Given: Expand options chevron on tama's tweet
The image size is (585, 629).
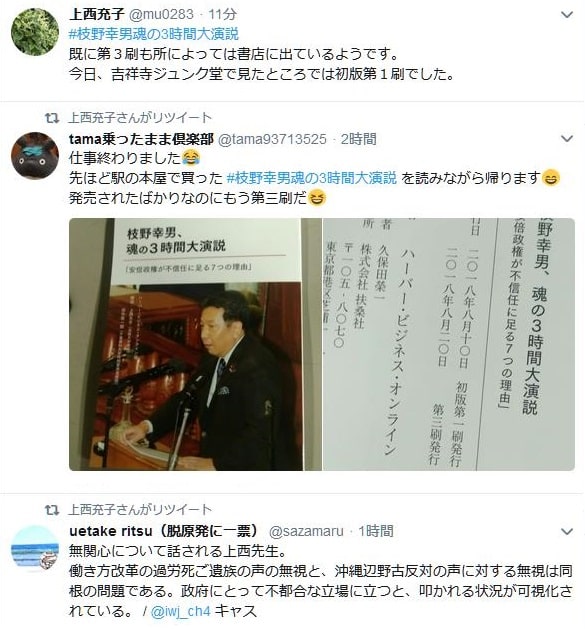Looking at the screenshot, I should point(567,139).
